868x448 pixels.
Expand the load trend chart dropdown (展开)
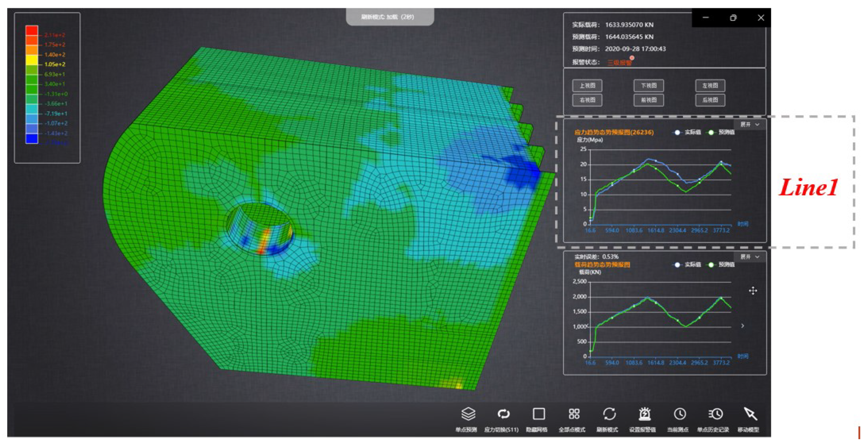point(750,257)
